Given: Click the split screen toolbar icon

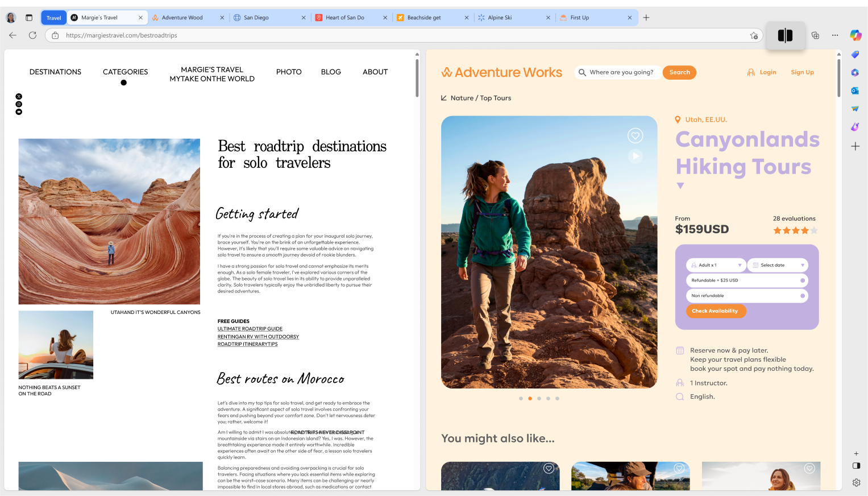Looking at the screenshot, I should [785, 35].
